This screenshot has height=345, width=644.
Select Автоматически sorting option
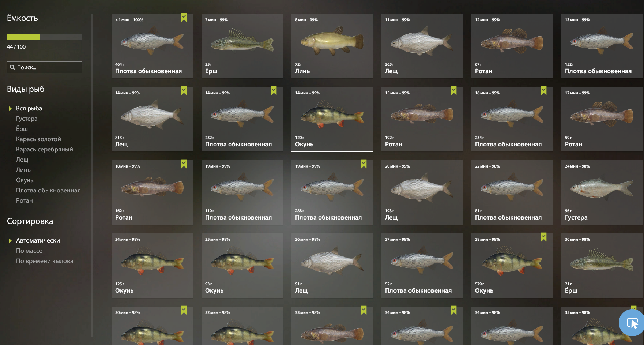click(38, 240)
